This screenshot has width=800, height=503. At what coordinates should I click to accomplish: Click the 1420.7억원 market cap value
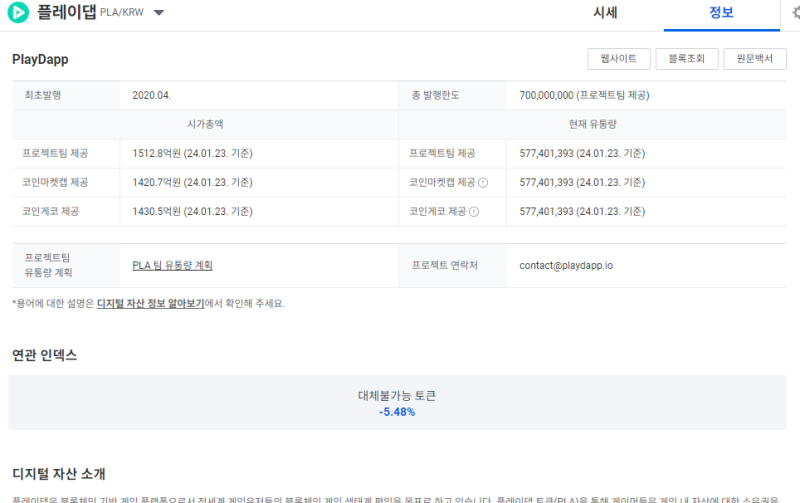[x=192, y=183]
